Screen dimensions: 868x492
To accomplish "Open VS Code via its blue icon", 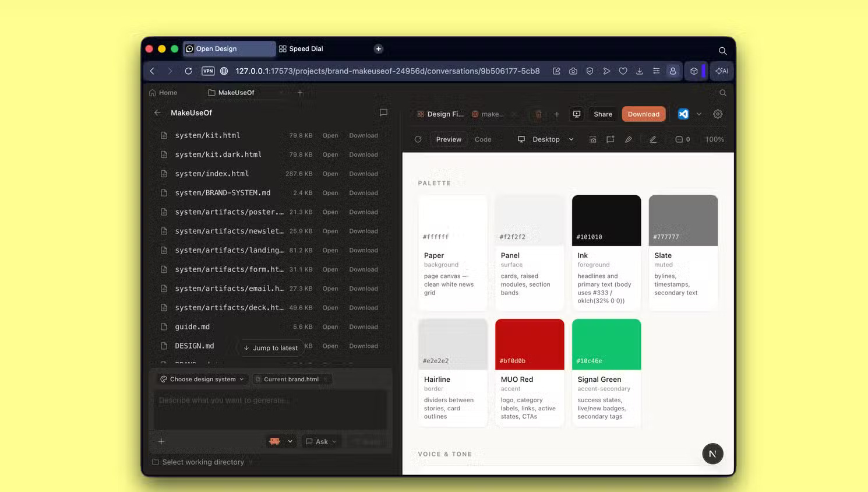I will tap(683, 114).
